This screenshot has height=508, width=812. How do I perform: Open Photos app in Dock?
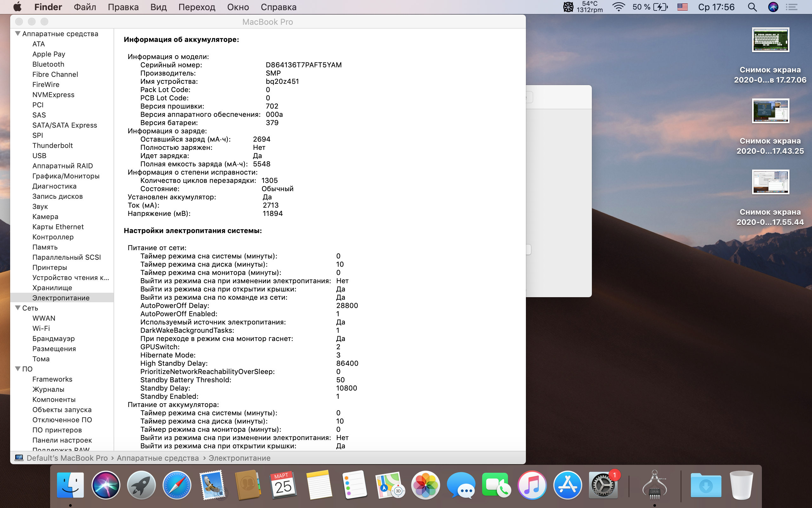click(x=425, y=485)
